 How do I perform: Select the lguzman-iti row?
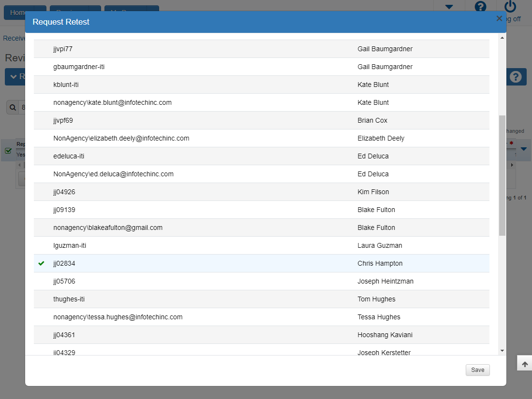point(262,245)
